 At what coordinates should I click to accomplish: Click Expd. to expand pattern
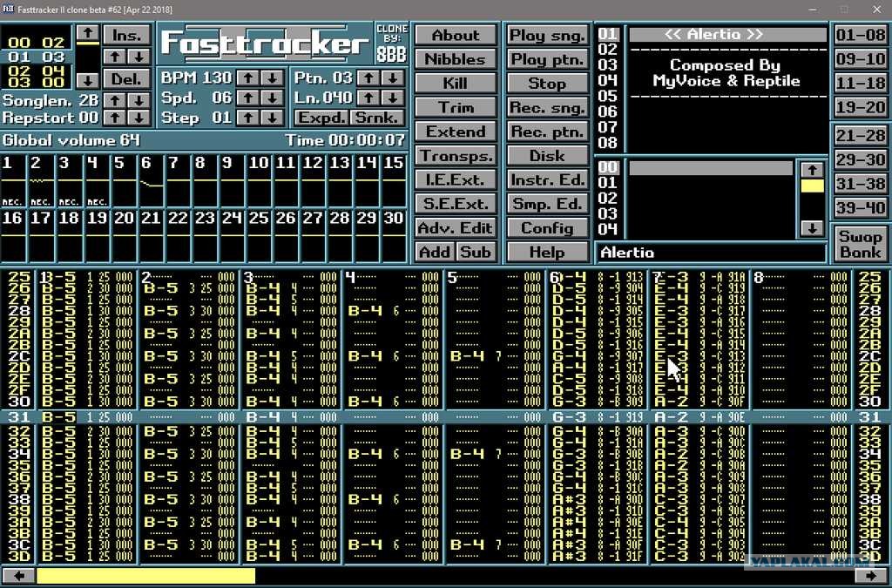pos(321,118)
